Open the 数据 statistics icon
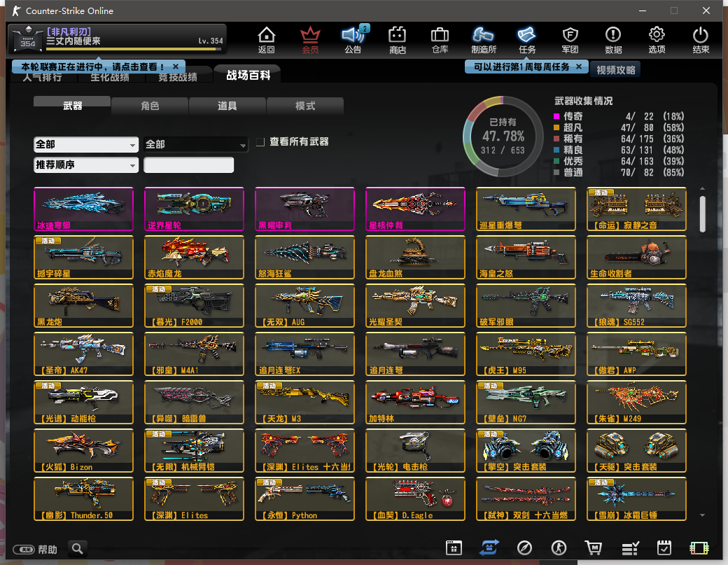This screenshot has width=728, height=565. [x=613, y=40]
